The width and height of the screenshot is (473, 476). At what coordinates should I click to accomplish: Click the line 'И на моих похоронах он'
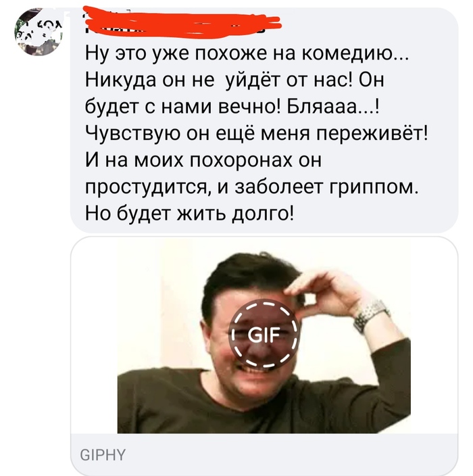203,160
